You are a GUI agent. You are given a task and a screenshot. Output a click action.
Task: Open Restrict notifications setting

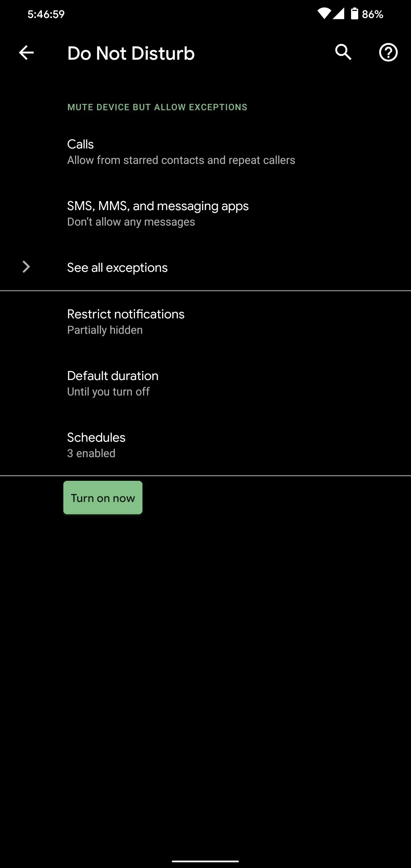pos(205,322)
